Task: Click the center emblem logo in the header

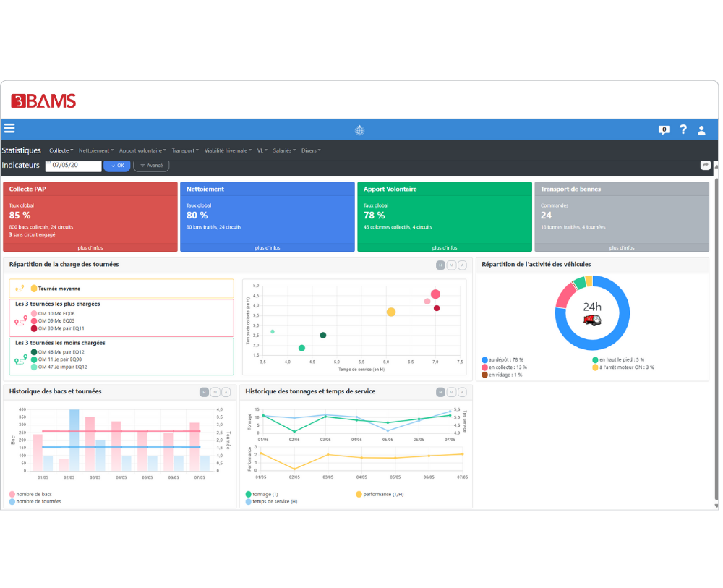Action: click(x=359, y=130)
